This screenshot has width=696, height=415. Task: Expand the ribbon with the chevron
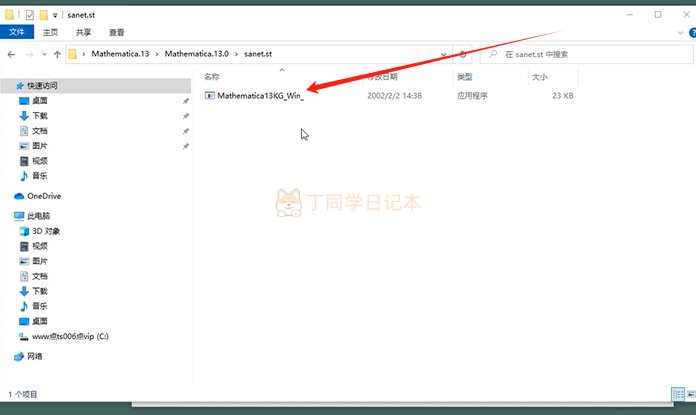point(680,32)
